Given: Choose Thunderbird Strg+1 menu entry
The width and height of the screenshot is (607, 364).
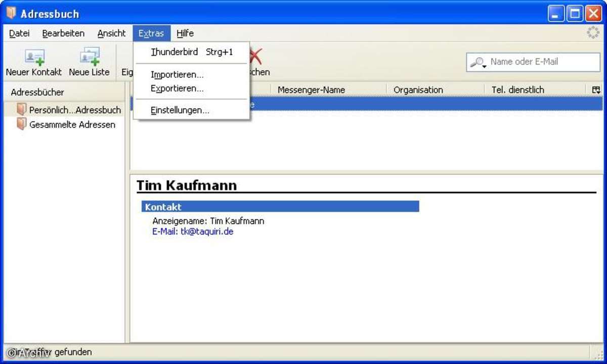Looking at the screenshot, I should (x=192, y=52).
